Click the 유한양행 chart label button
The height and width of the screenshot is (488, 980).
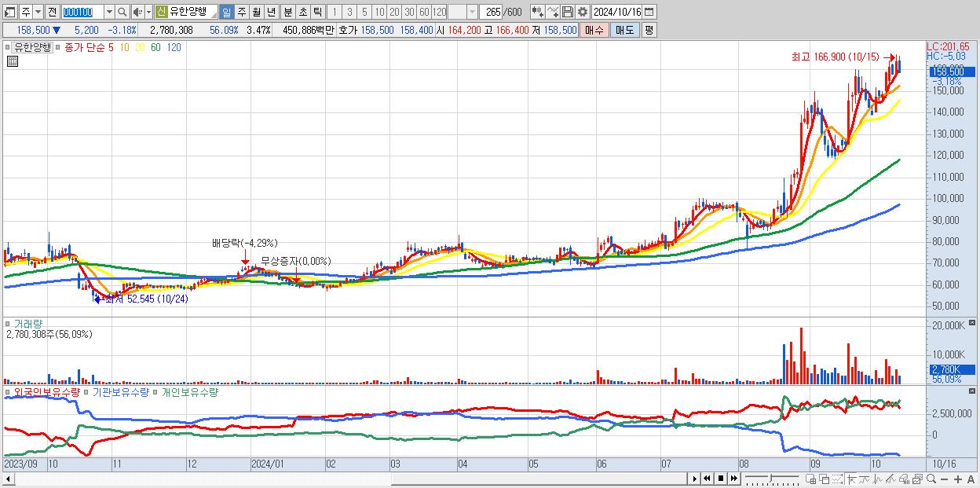click(x=32, y=47)
